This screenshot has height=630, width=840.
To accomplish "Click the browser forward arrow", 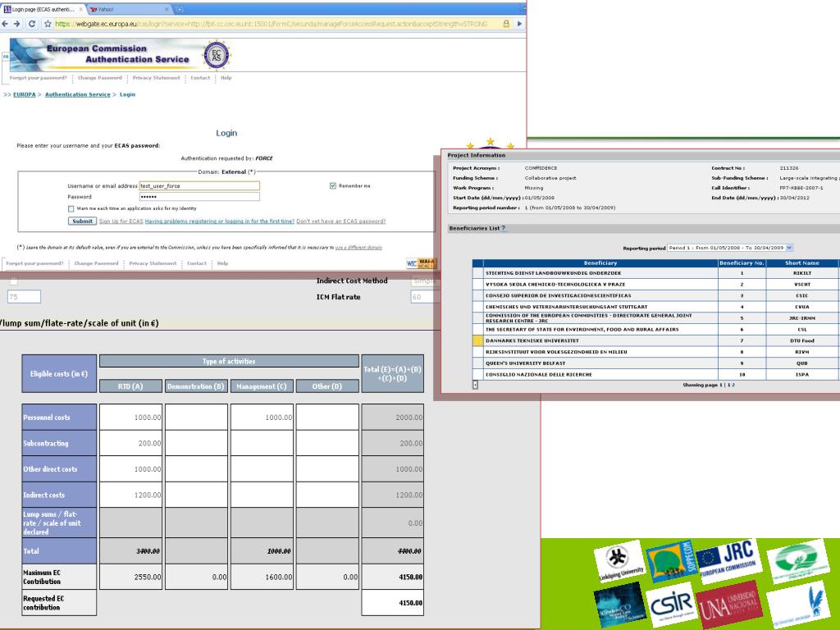I will coord(16,24).
